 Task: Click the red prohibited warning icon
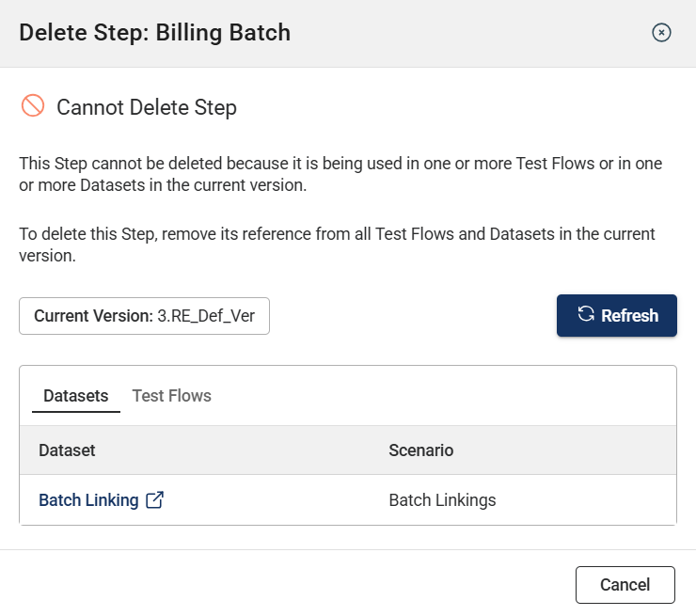coord(33,106)
